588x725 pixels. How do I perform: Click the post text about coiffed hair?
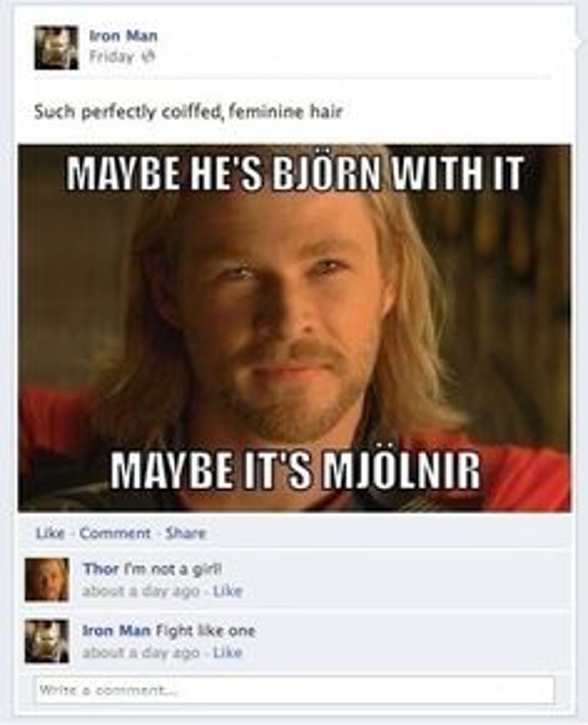188,112
